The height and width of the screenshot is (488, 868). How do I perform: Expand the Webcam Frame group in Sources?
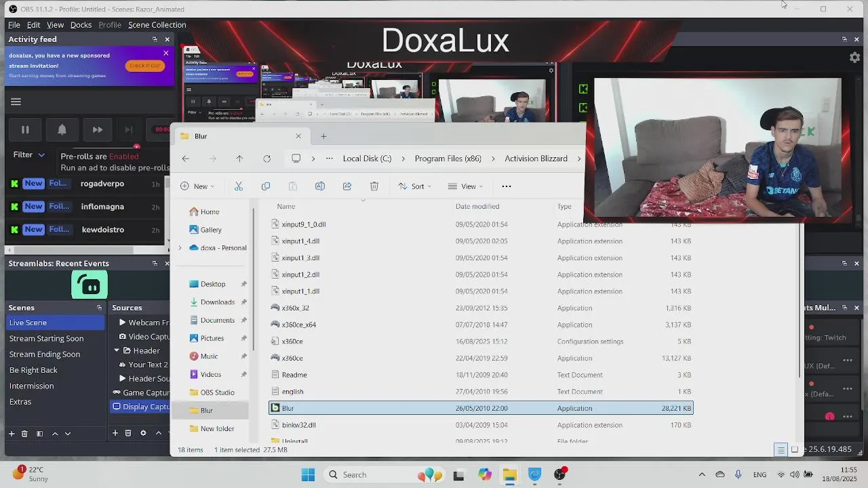tap(122, 323)
